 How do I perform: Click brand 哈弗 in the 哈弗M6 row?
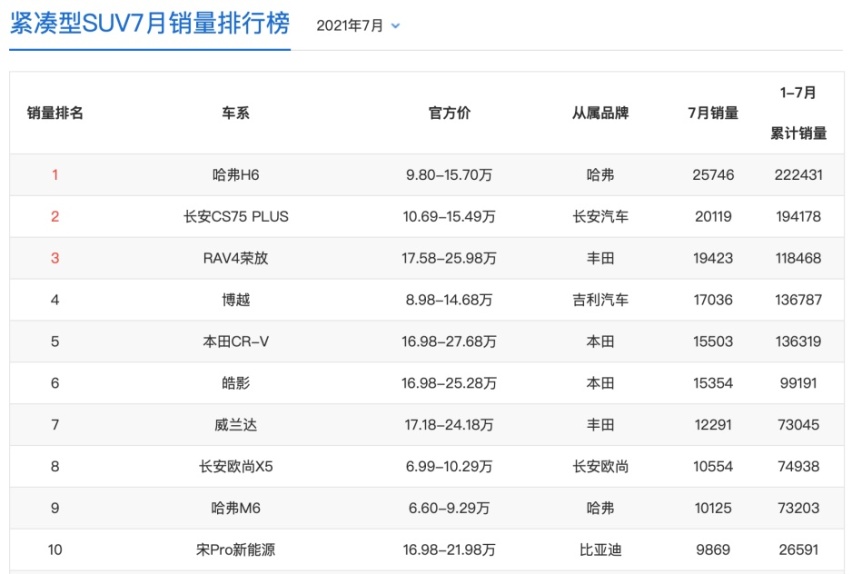(x=600, y=508)
